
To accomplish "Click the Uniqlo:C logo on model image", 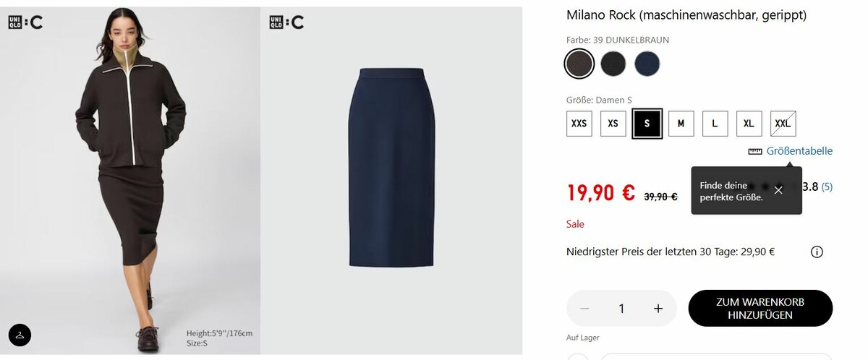I will click(x=25, y=22).
